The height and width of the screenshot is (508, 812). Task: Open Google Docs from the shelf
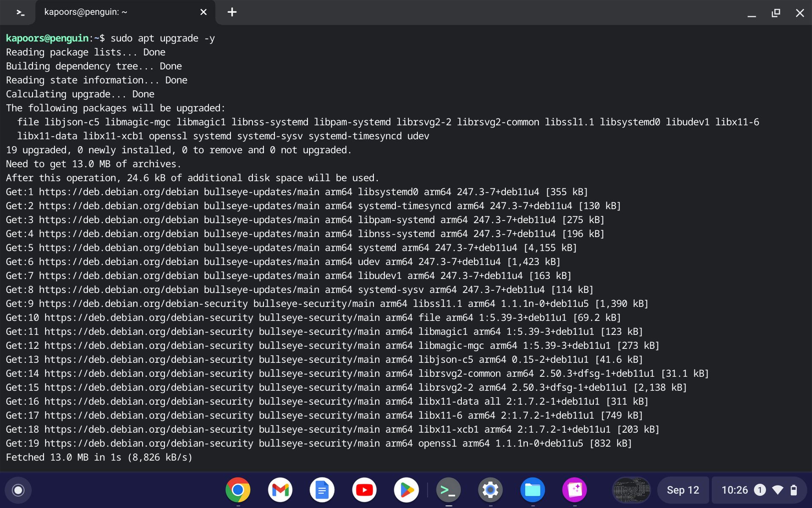pos(322,490)
